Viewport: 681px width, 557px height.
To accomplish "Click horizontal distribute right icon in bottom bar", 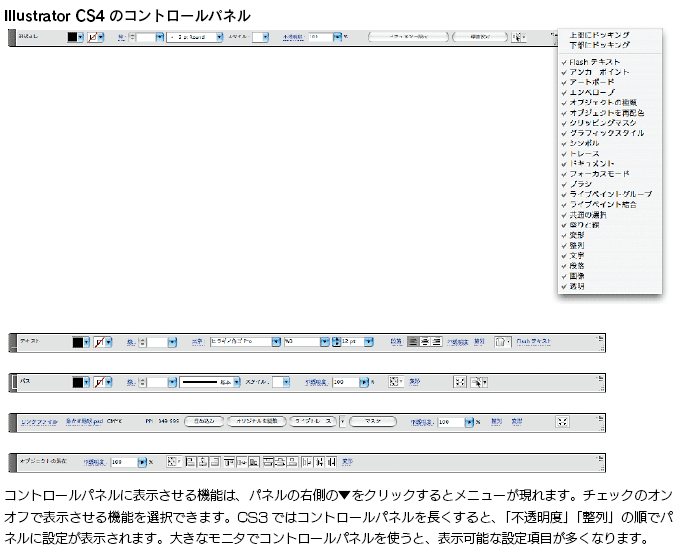I will [x=332, y=462].
